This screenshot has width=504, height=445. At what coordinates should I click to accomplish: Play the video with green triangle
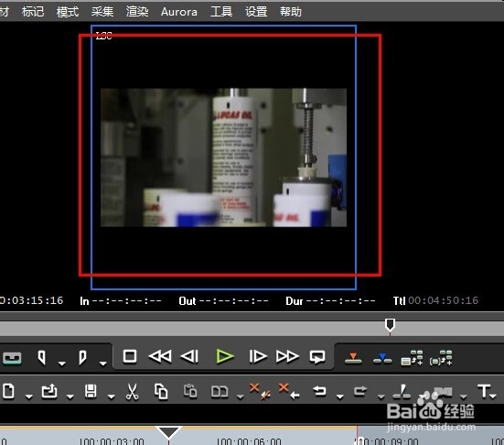pos(225,356)
